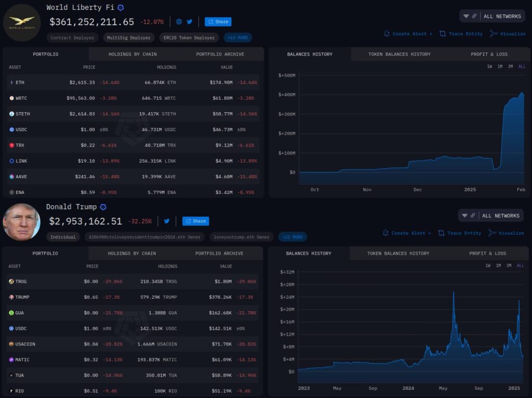Image resolution: width=532 pixels, height=398 pixels.
Task: Select Donald Trump's Portfolio Archive tab
Action: tap(219, 253)
